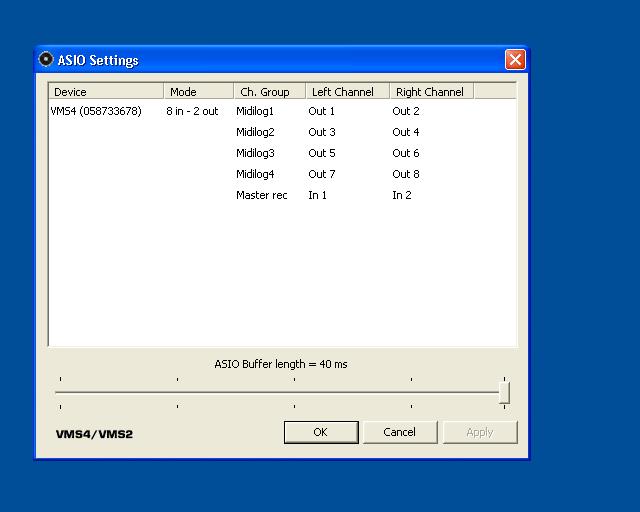This screenshot has height=512, width=640.
Task: Select the Master rec channel group
Action: pos(261,195)
